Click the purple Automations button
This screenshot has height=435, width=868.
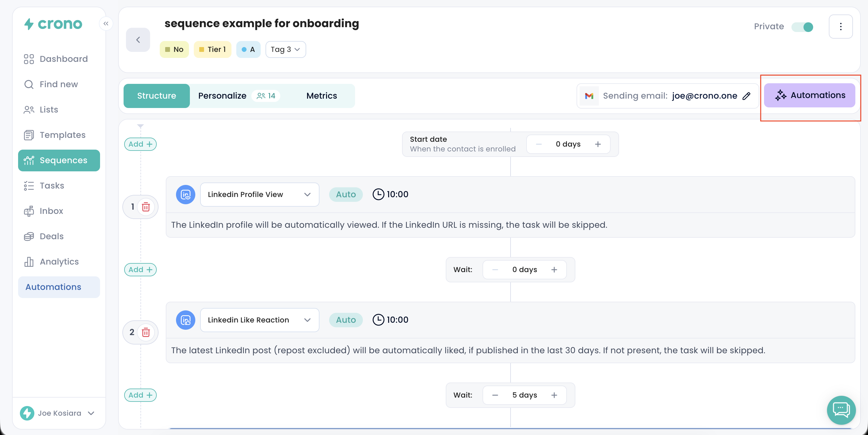pyautogui.click(x=809, y=95)
